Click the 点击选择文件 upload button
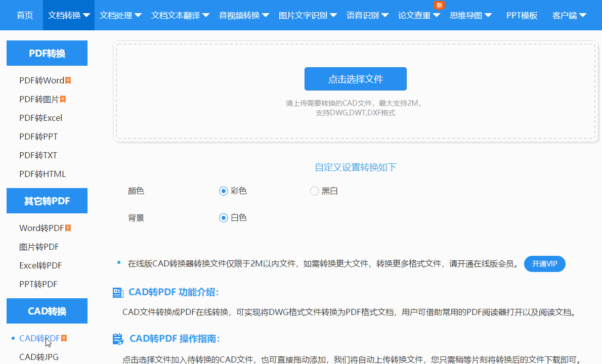The image size is (602, 364). coord(356,79)
